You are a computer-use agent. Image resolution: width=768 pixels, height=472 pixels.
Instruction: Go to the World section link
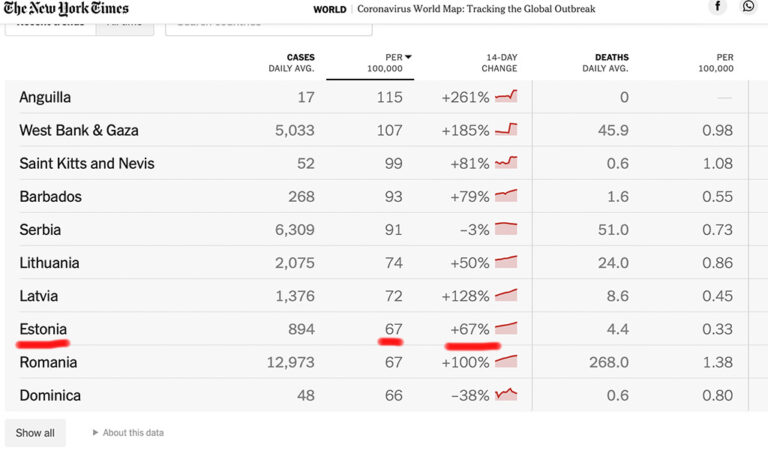click(x=328, y=9)
